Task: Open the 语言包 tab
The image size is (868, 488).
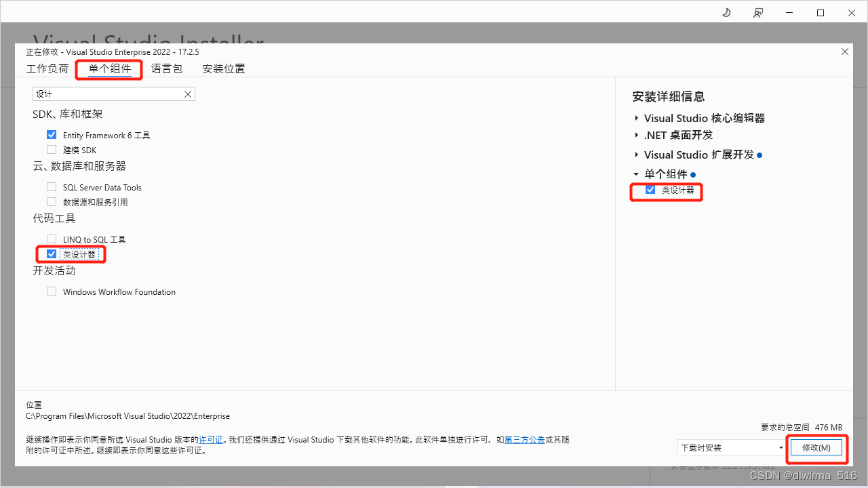Action: coord(167,68)
